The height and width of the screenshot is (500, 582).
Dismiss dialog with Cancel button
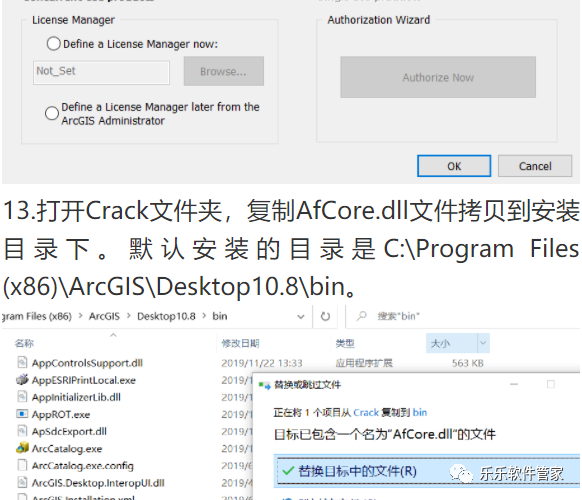(534, 166)
